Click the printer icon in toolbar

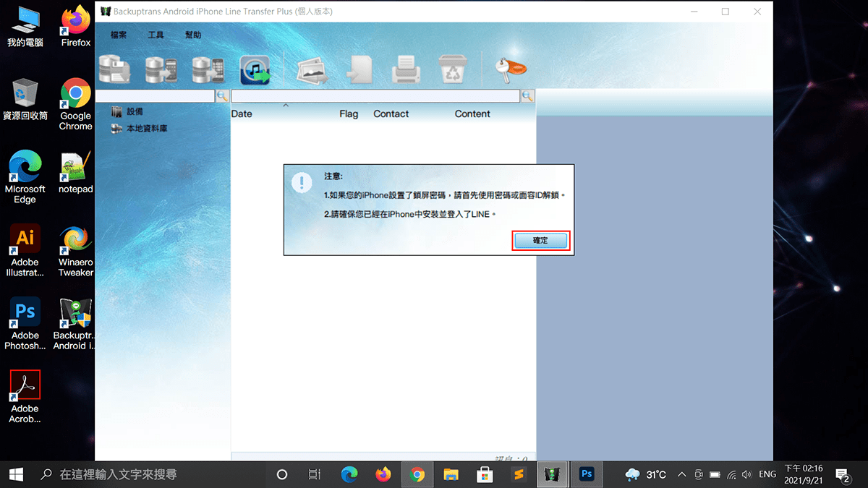tap(406, 70)
